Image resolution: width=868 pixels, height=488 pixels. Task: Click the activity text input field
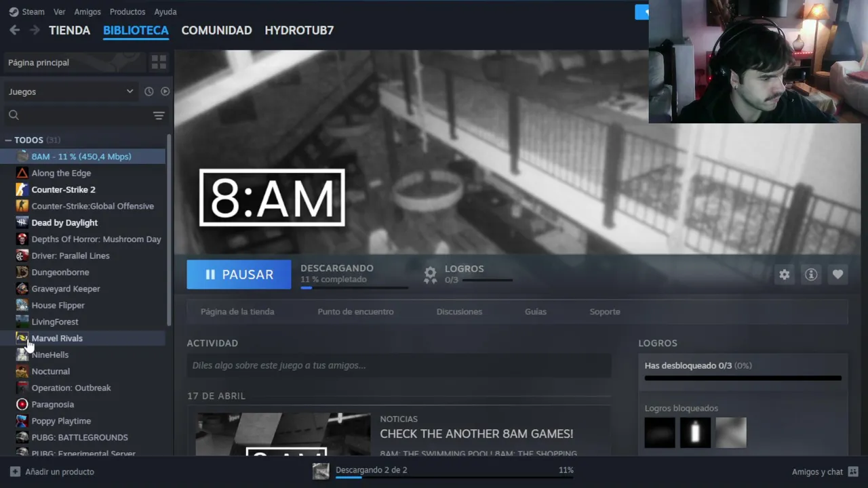click(399, 365)
